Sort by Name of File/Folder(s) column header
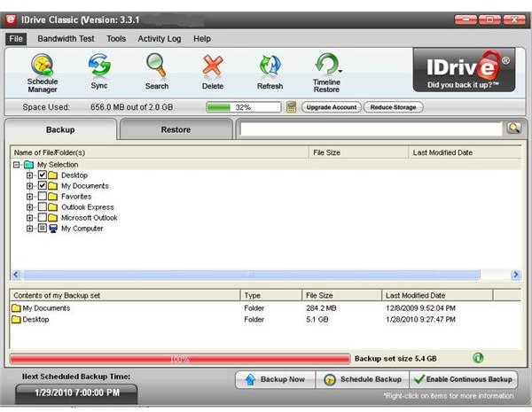 [x=160, y=152]
